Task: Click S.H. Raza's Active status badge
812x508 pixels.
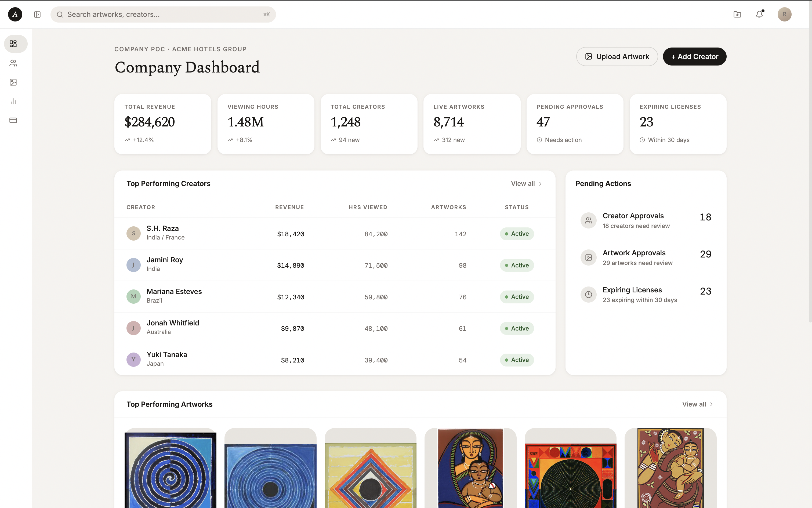Action: tap(517, 234)
